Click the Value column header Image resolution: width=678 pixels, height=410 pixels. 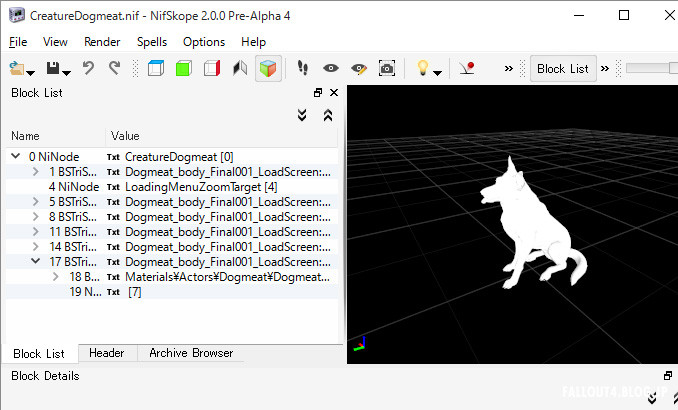(222, 136)
